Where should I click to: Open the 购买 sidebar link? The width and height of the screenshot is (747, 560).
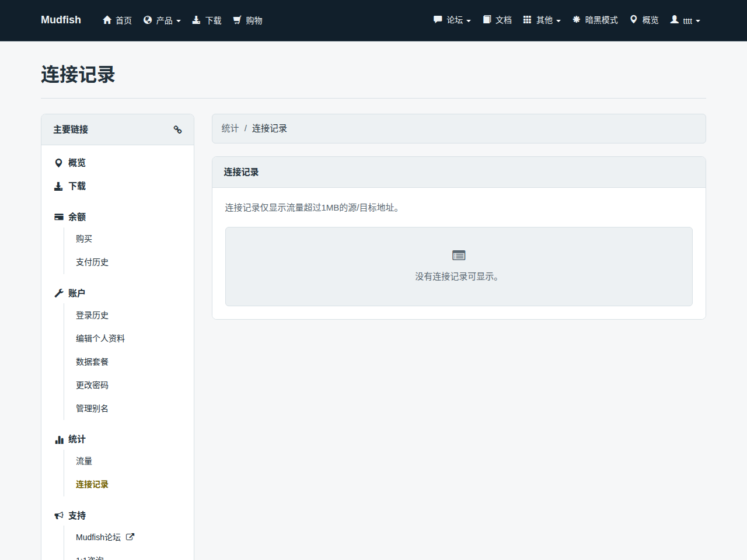click(84, 239)
